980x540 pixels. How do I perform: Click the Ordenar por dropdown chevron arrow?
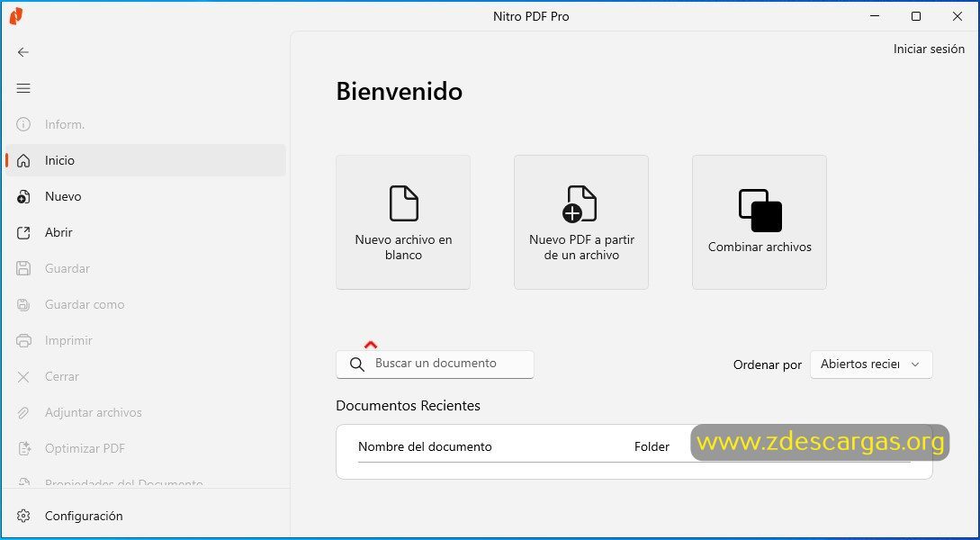coord(915,364)
